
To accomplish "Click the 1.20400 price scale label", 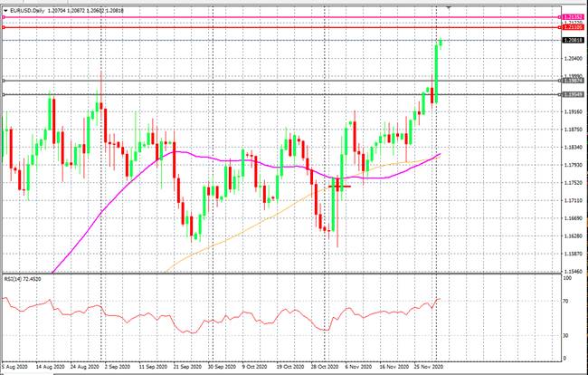I will point(574,59).
